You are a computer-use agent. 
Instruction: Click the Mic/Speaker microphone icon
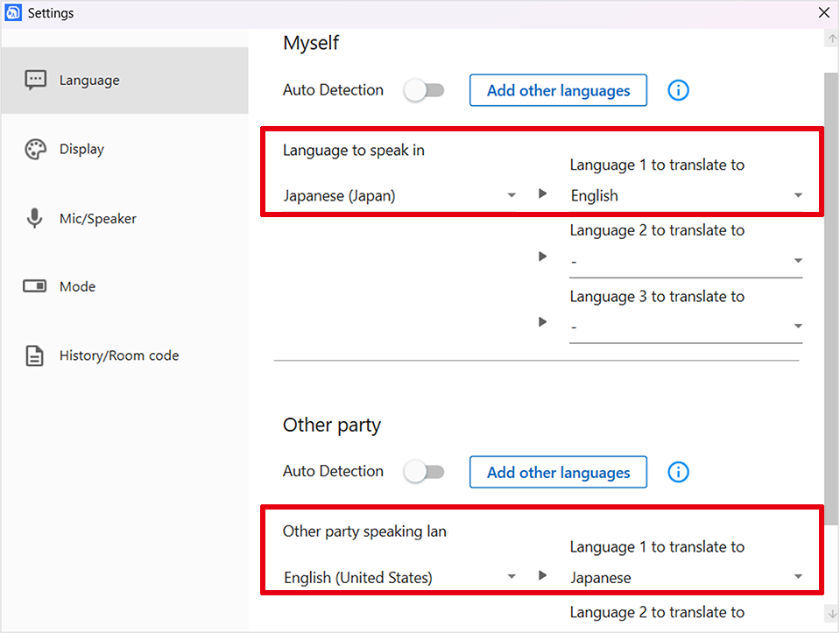(x=34, y=219)
